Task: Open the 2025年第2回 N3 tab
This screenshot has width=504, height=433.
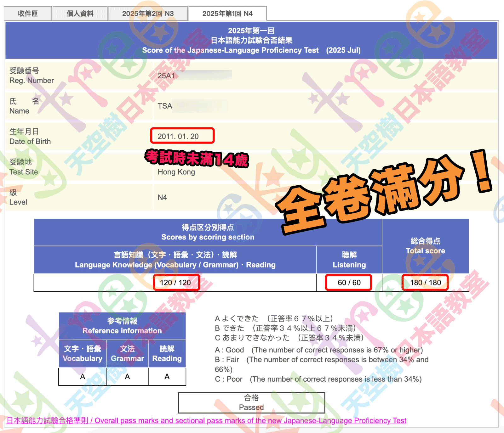Action: coord(148,14)
